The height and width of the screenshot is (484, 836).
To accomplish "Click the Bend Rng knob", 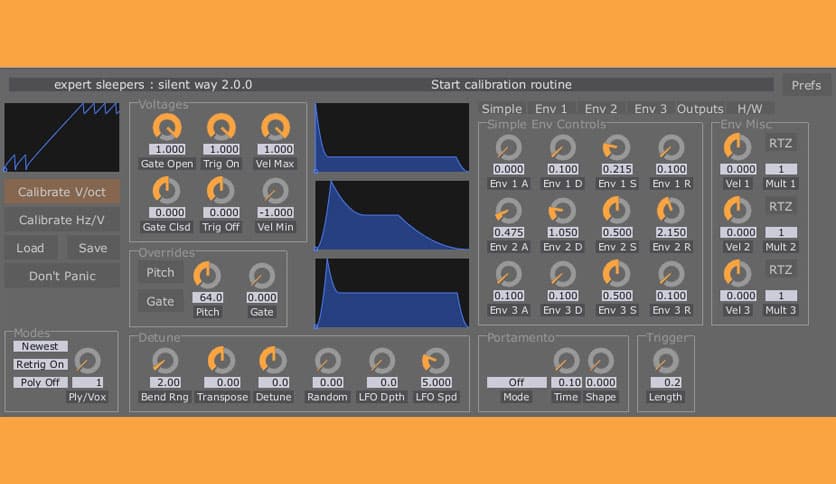I will point(165,361).
